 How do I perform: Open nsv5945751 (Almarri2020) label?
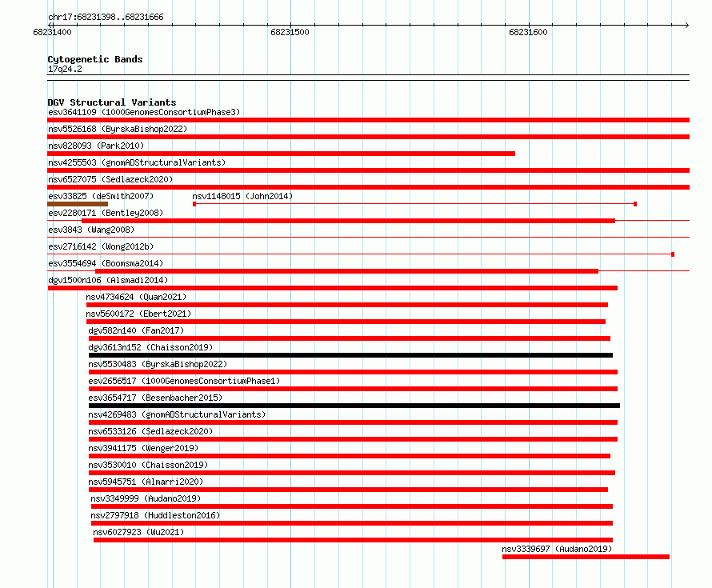tap(146, 482)
